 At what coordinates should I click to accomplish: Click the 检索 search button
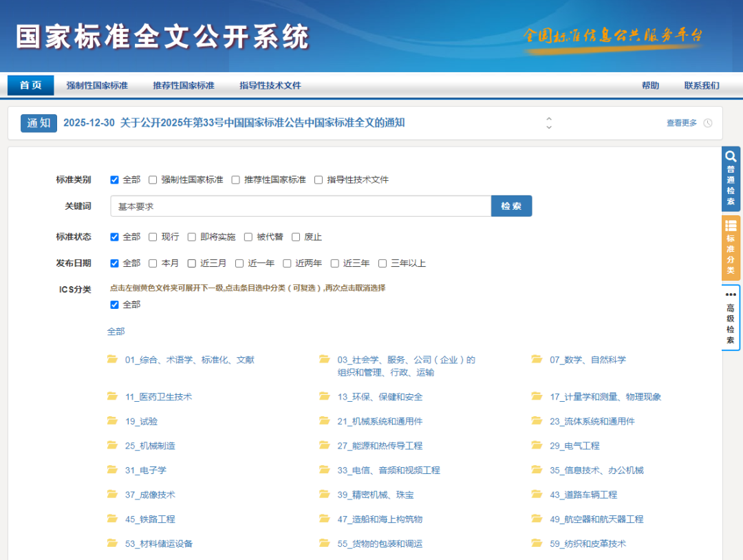coord(511,206)
